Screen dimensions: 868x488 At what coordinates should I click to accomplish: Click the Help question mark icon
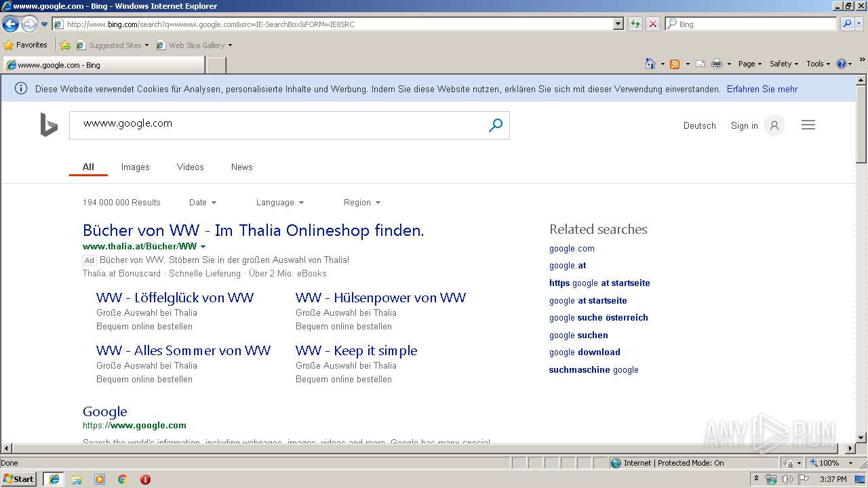pos(842,64)
